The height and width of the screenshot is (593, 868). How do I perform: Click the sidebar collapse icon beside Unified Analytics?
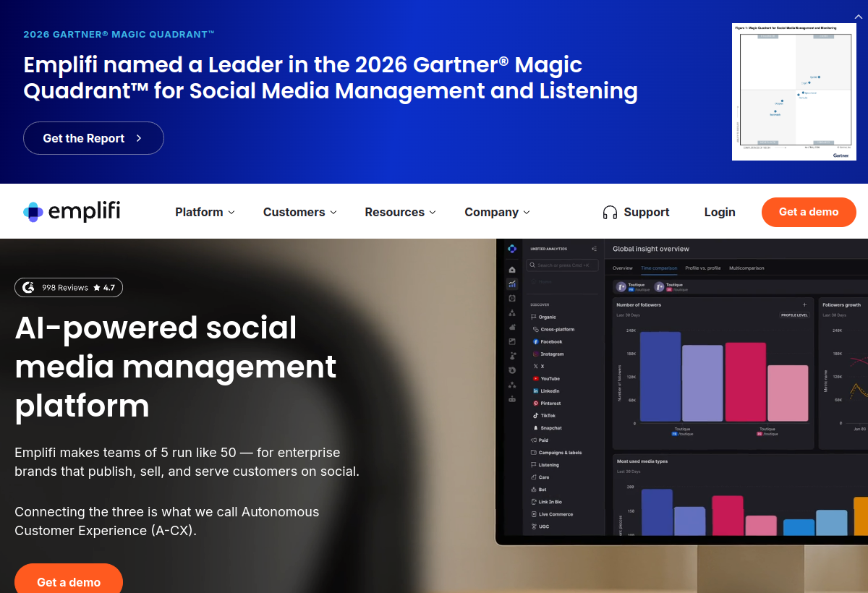coord(594,249)
